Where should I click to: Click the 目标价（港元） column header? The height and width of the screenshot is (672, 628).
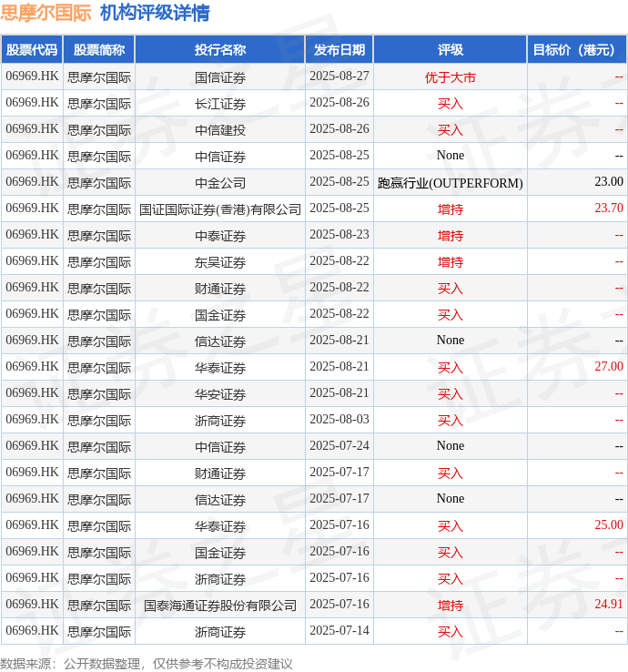(577, 50)
